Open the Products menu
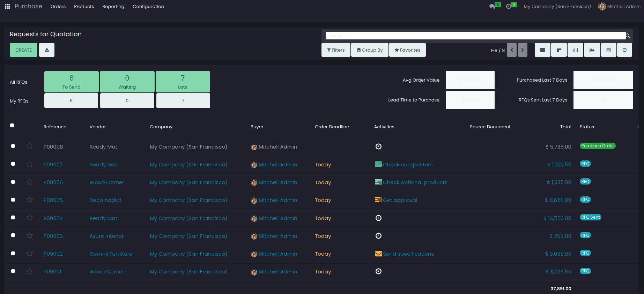The image size is (644, 294). click(x=84, y=6)
